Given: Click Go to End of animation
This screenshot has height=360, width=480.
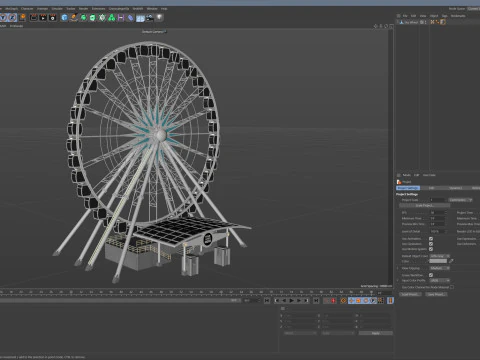Looking at the screenshot, I should tap(316, 301).
